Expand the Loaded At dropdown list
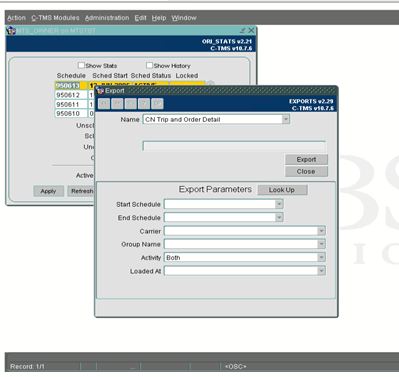The width and height of the screenshot is (399, 377). [321, 271]
